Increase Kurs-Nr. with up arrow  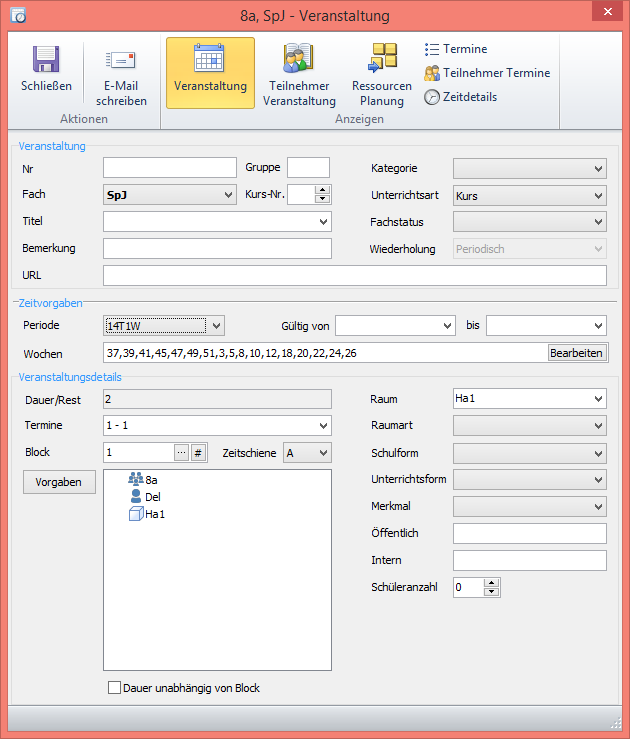[x=322, y=190]
